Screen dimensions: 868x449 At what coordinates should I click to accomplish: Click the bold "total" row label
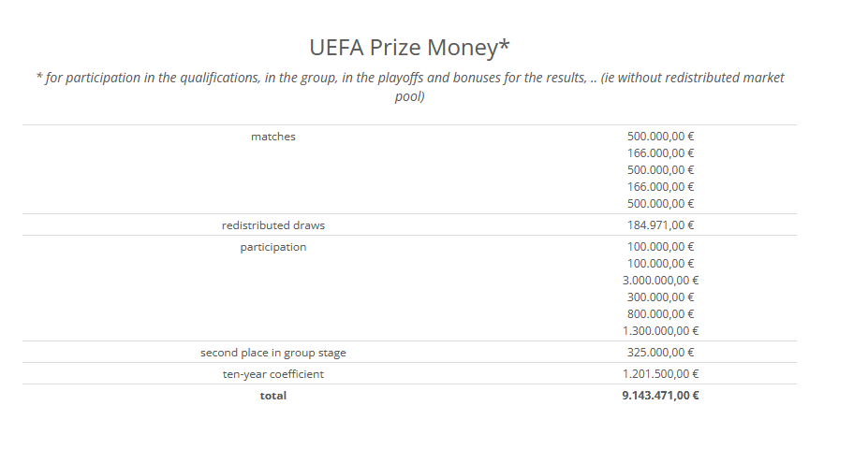pyautogui.click(x=272, y=396)
